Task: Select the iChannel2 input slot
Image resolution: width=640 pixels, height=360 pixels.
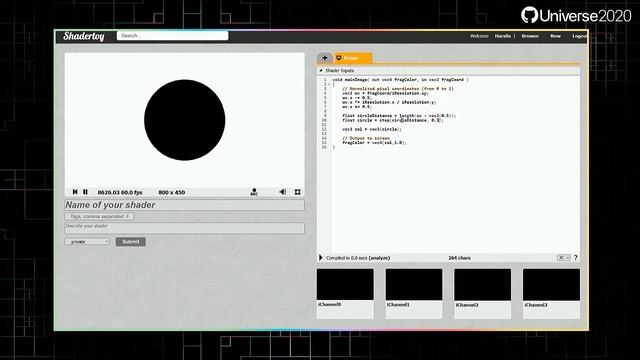Action: [482, 293]
